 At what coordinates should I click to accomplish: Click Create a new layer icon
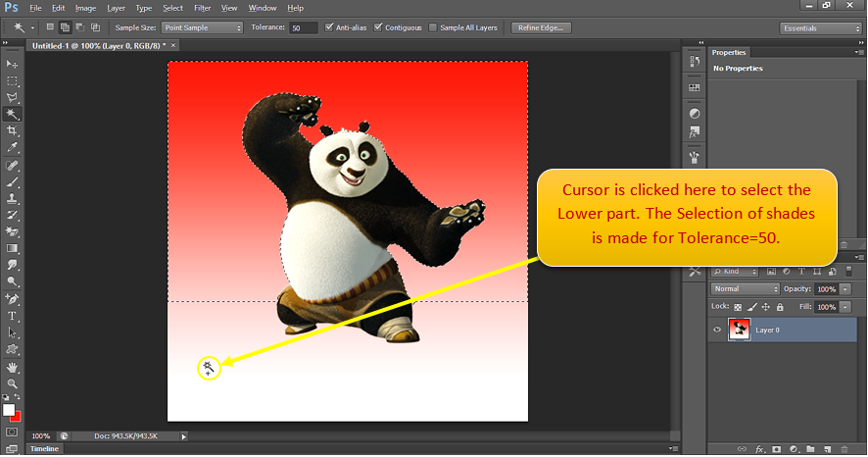click(x=828, y=449)
